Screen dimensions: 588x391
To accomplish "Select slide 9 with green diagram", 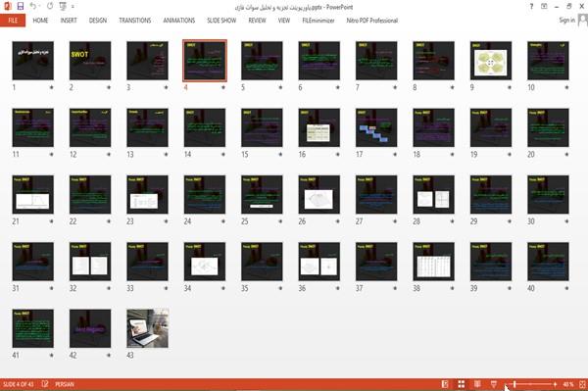I will tap(491, 61).
